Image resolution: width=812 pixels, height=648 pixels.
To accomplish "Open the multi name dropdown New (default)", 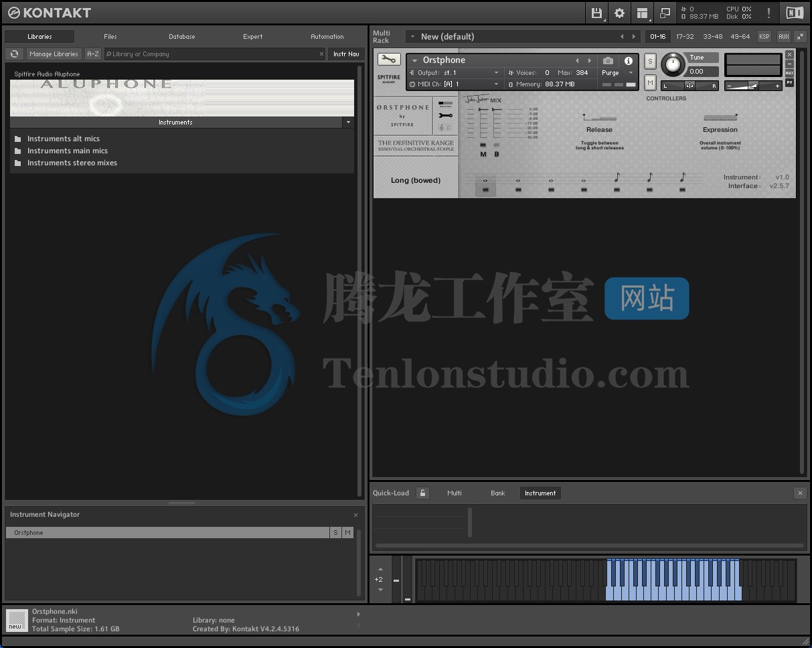I will [412, 37].
